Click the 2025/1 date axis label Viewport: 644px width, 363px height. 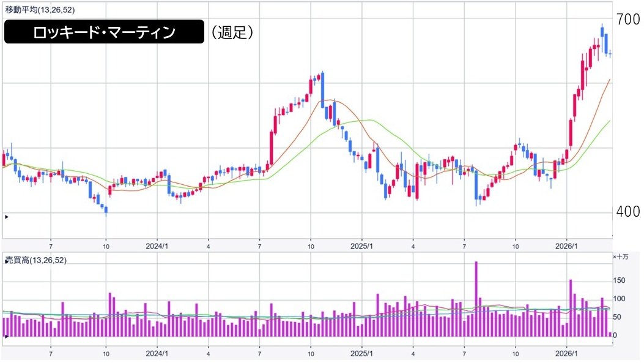(361, 246)
